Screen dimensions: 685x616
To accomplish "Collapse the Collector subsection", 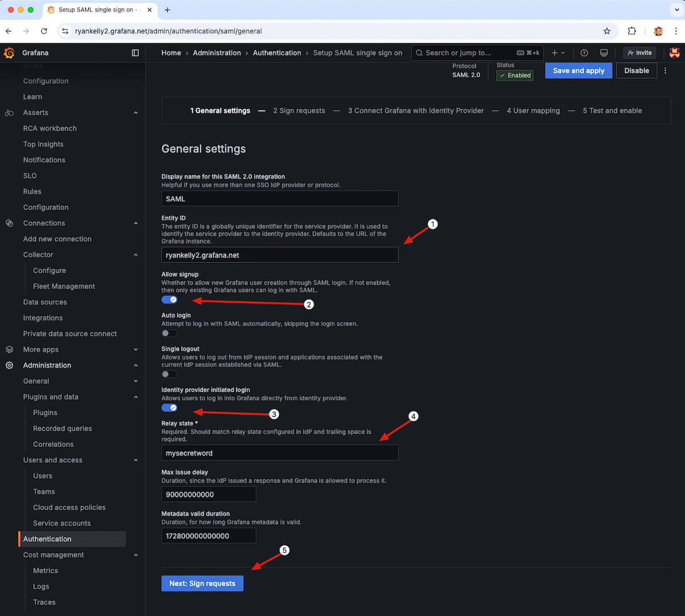I will [x=136, y=255].
